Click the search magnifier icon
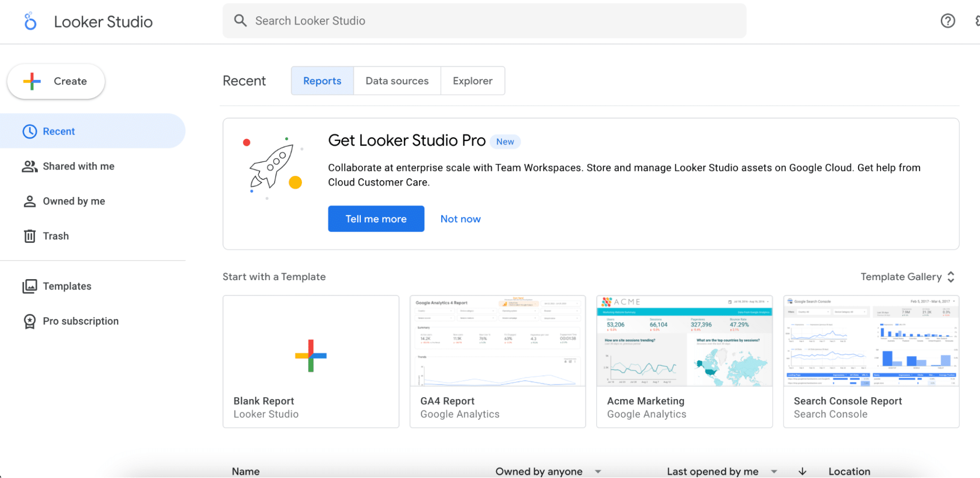This screenshot has width=980, height=478. pyautogui.click(x=240, y=21)
